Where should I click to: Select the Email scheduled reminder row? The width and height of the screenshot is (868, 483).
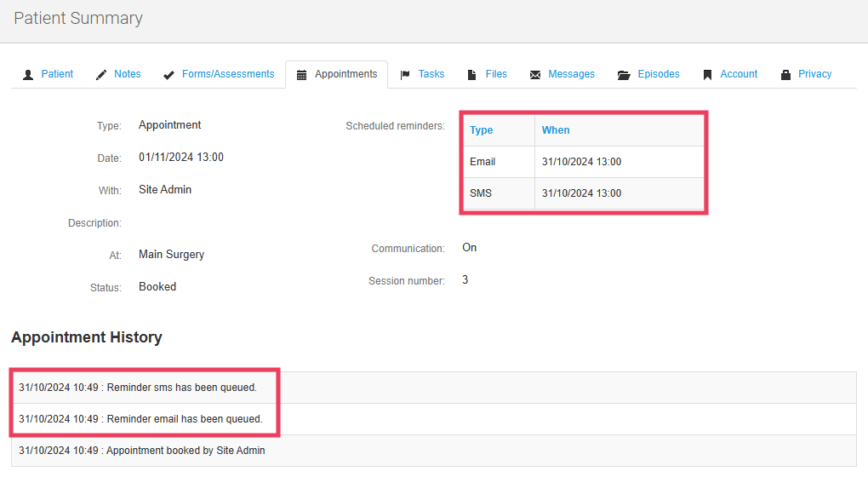(x=584, y=162)
